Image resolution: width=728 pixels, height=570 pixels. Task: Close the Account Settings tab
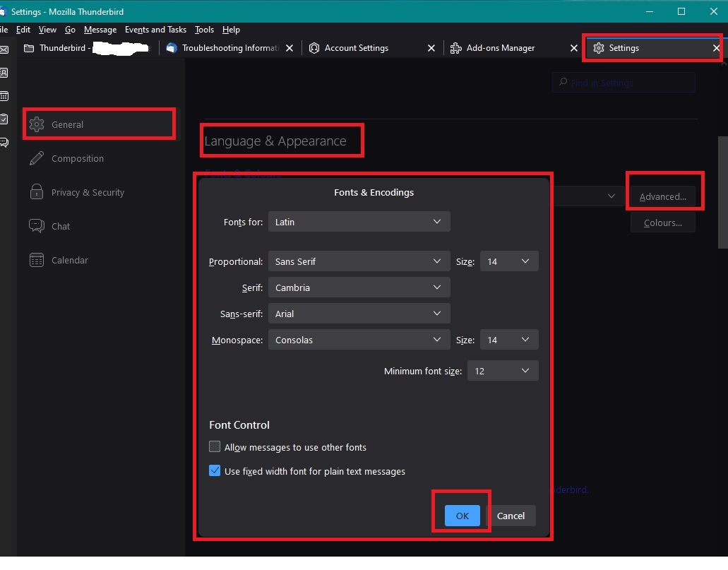pyautogui.click(x=431, y=48)
